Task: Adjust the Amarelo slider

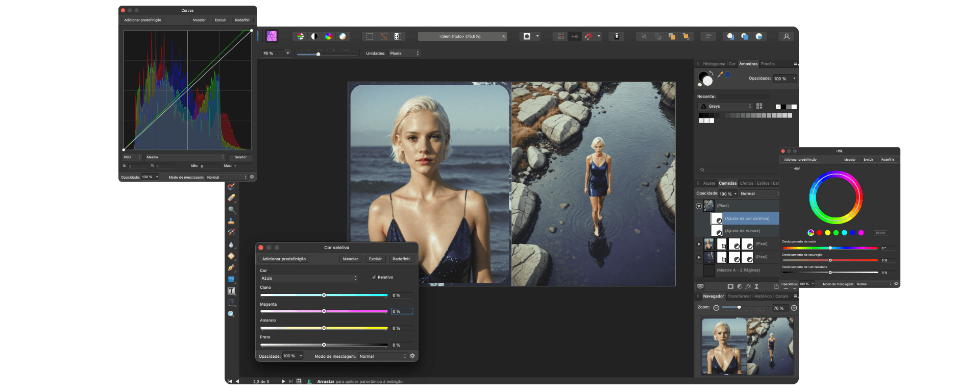Action: tap(324, 328)
